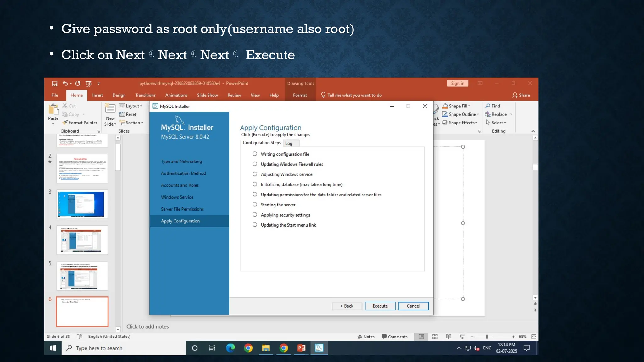Image resolution: width=644 pixels, height=362 pixels.
Task: Open Clipboard pane dialog launcher
Action: coord(98,131)
